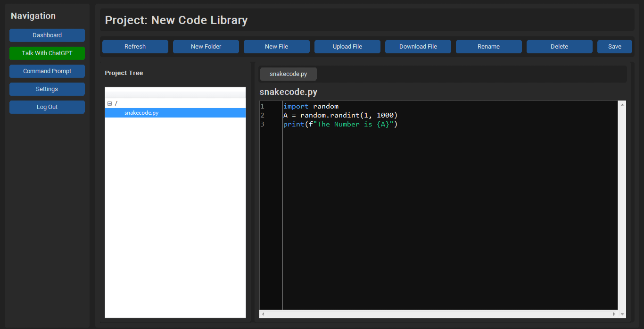Rename the selected file
The height and width of the screenshot is (329, 644).
(x=488, y=47)
